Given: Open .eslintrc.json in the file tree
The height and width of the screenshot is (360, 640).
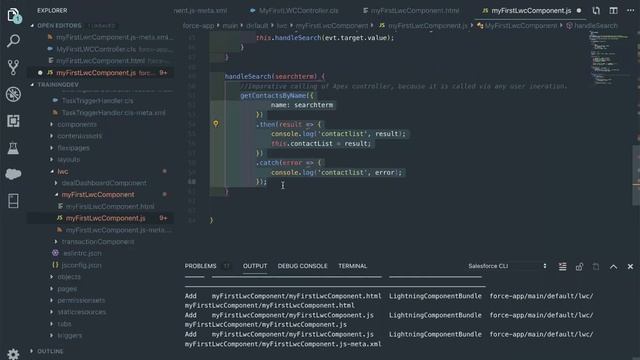Looking at the screenshot, I should (x=82, y=253).
